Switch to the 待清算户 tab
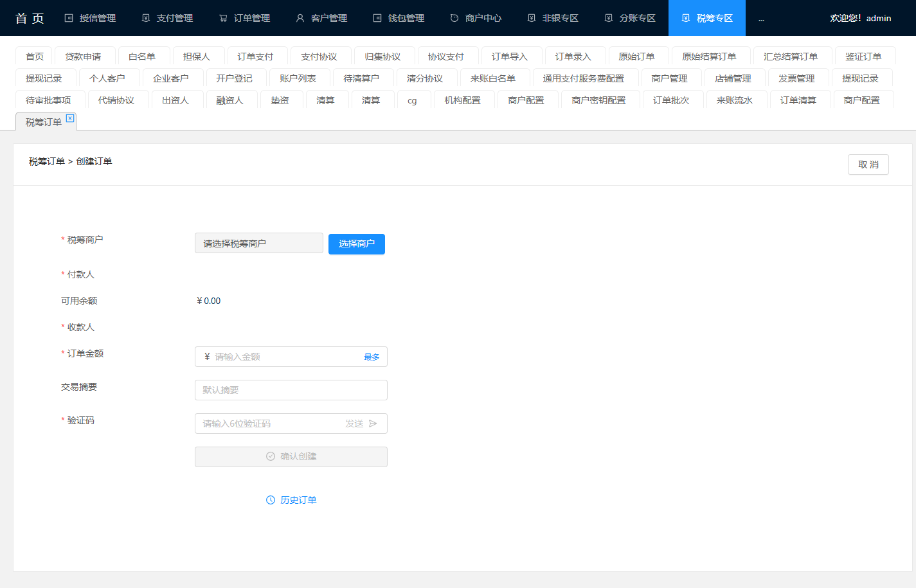The height and width of the screenshot is (588, 916). click(x=362, y=78)
